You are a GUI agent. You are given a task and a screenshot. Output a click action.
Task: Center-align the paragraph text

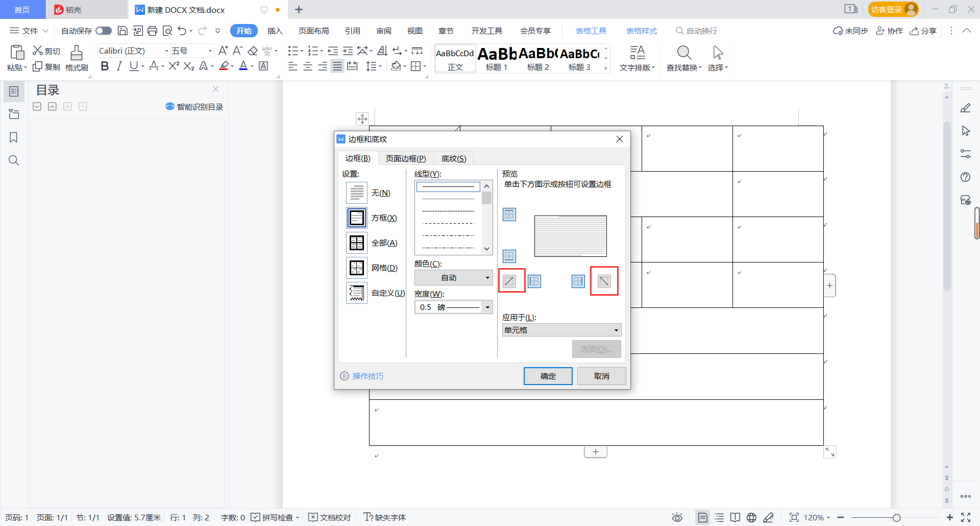pyautogui.click(x=308, y=66)
